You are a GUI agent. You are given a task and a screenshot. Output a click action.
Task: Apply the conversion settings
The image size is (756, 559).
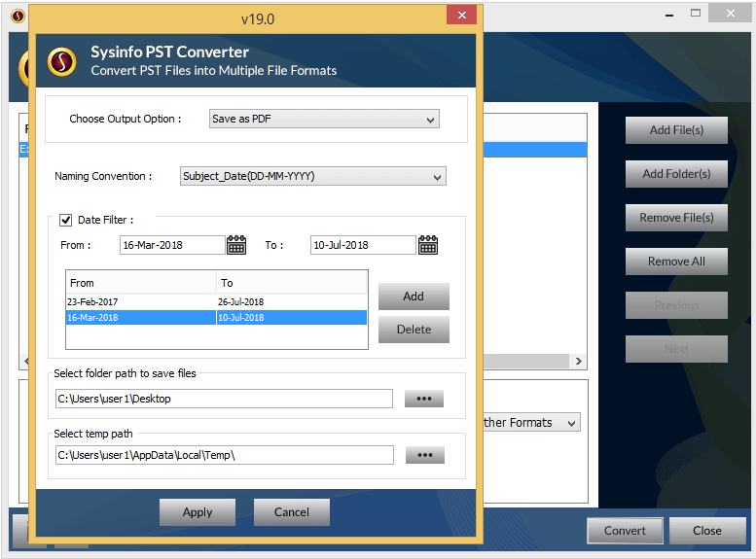[x=198, y=512]
